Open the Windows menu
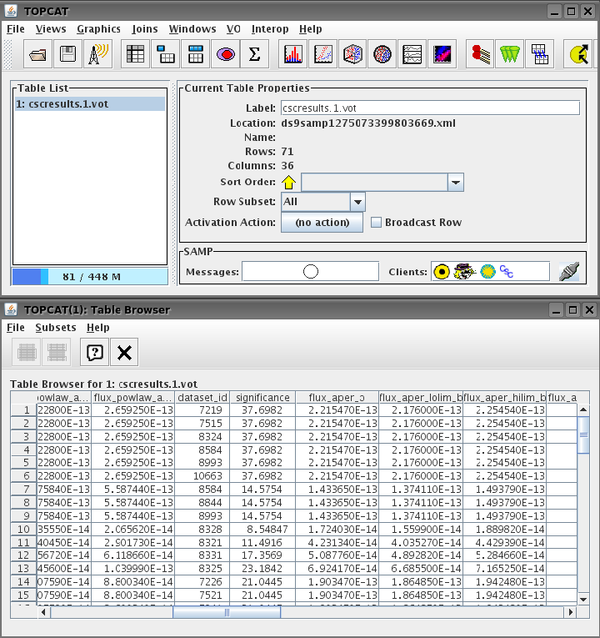This screenshot has width=600, height=638. (192, 29)
